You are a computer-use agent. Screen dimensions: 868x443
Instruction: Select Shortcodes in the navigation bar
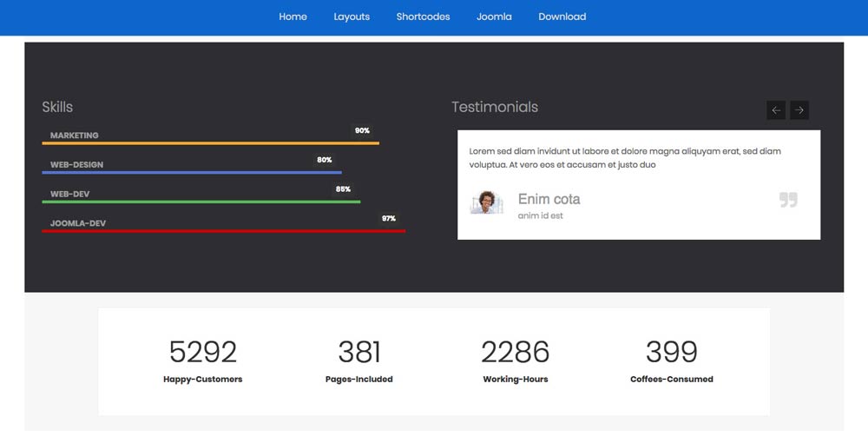click(x=423, y=17)
